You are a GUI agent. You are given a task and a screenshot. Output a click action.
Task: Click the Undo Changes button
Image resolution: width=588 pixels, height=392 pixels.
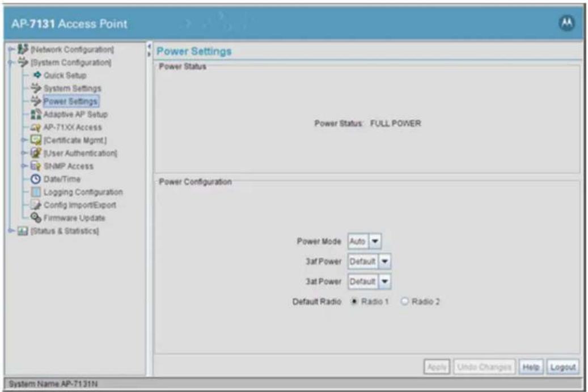pyautogui.click(x=484, y=367)
